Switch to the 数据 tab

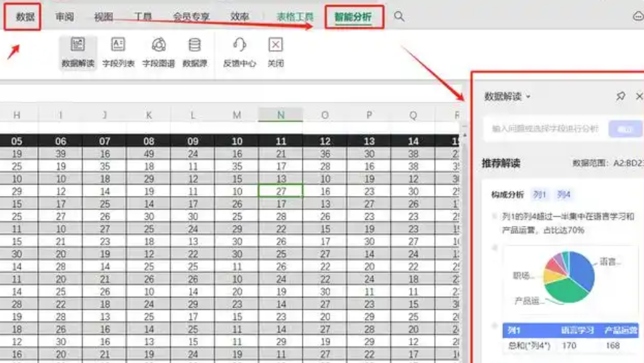point(25,17)
